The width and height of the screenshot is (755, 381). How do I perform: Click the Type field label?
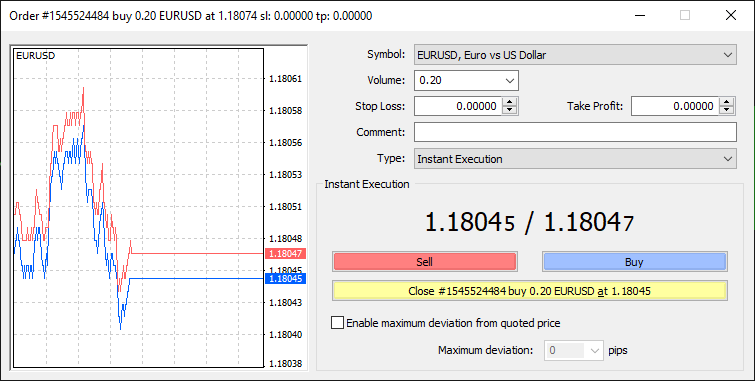(x=391, y=158)
